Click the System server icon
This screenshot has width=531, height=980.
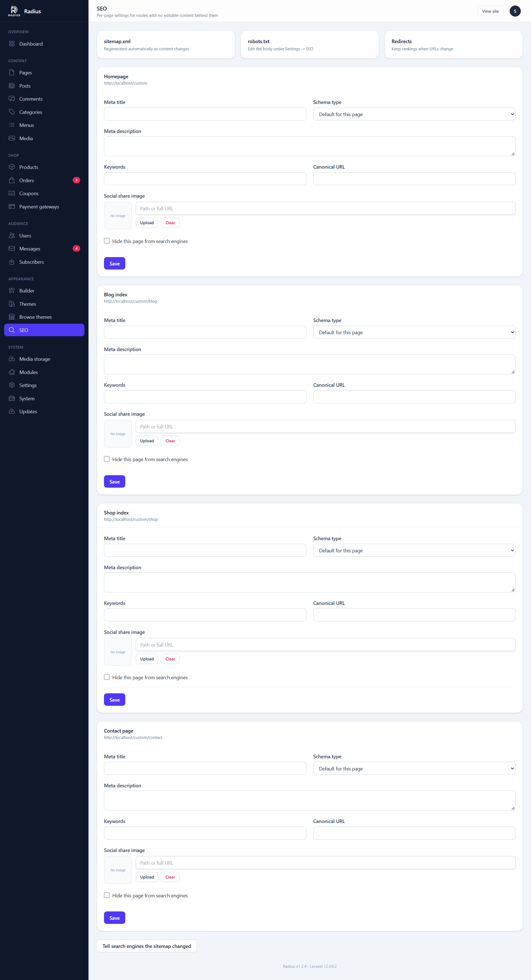point(12,398)
